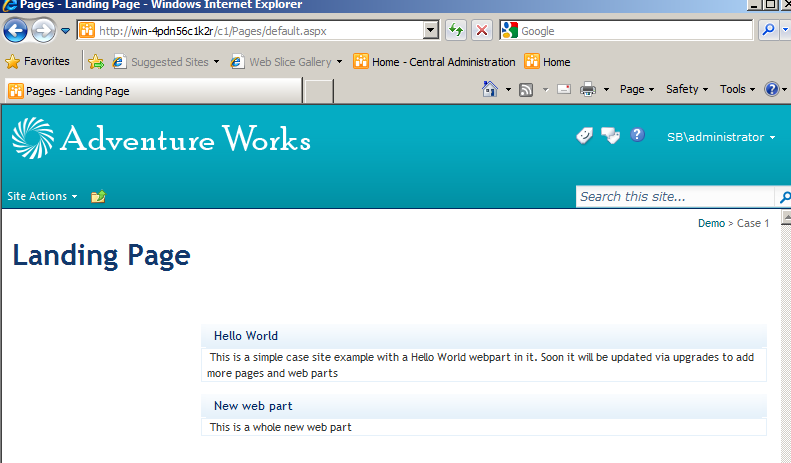Viewport: 791px width, 463px height.
Task: Open the SB\administrator user menu
Action: (721, 137)
